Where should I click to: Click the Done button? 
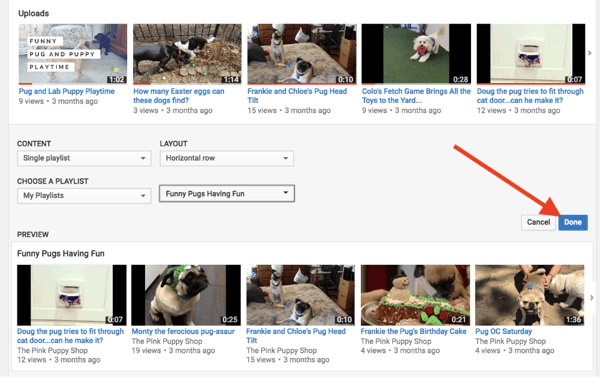tap(573, 222)
